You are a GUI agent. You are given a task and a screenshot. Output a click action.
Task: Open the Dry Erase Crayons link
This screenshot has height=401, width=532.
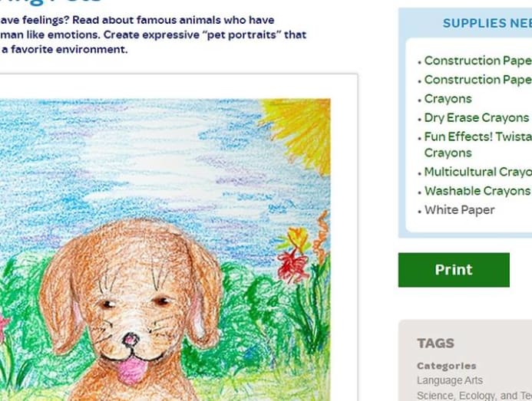click(x=477, y=117)
